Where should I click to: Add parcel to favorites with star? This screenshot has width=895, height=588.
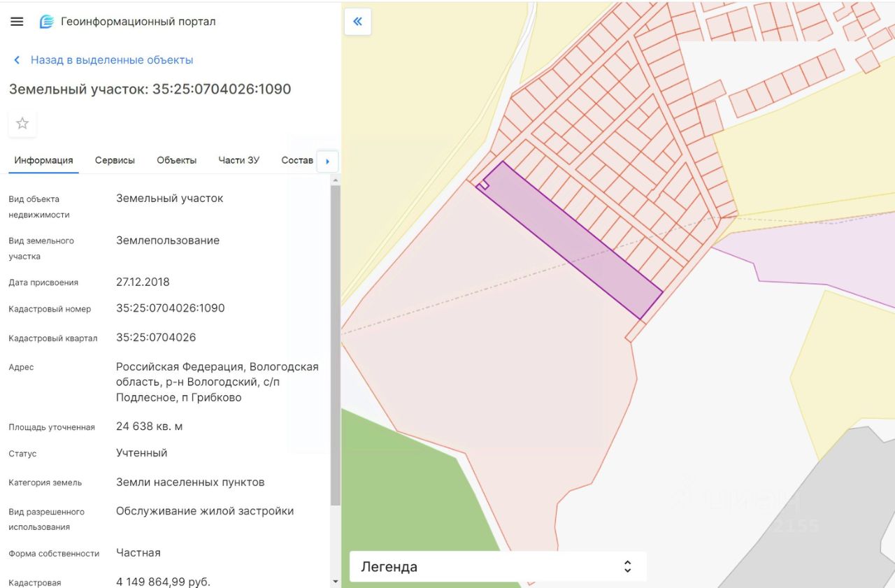coord(22,124)
